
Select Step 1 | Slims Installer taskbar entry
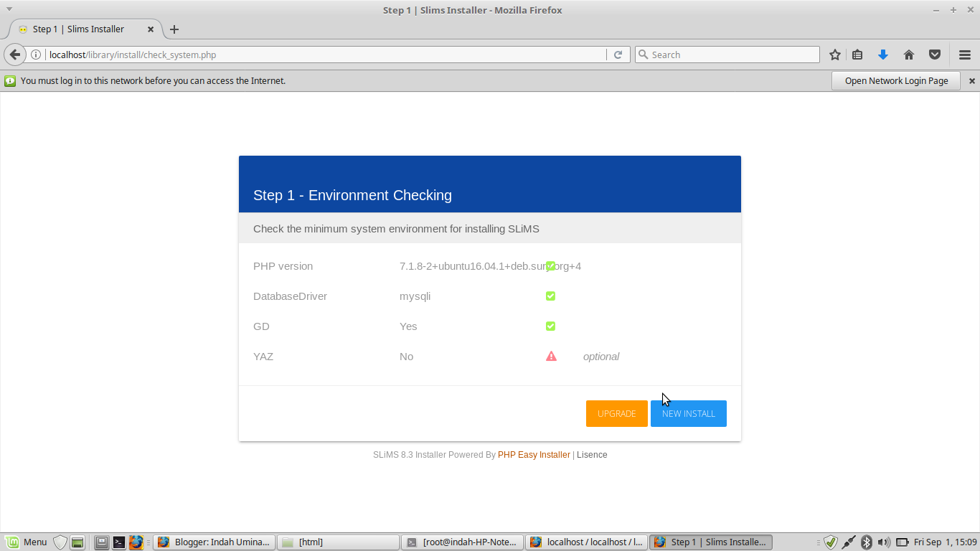coord(710,542)
